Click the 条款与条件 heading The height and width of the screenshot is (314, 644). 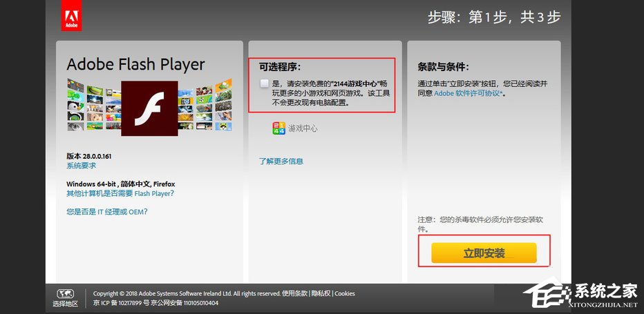443,66
